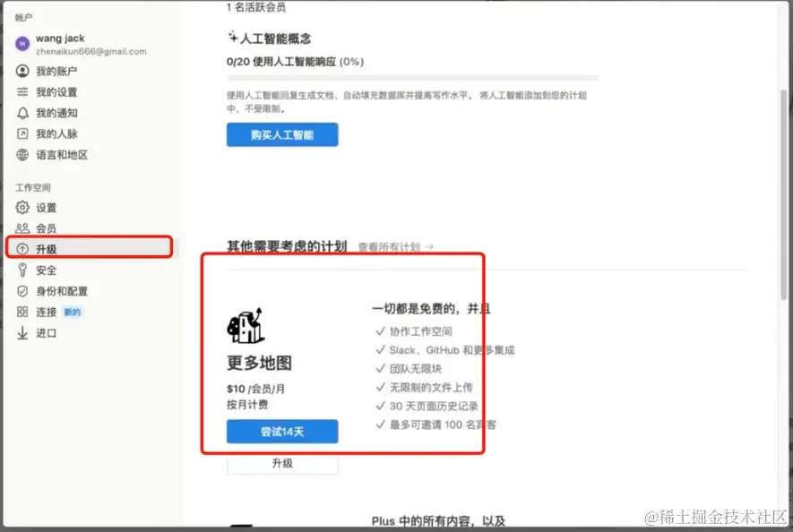This screenshot has width=793, height=532.
Task: Click the Plus 中的所有内容,以及 heading
Action: click(438, 521)
